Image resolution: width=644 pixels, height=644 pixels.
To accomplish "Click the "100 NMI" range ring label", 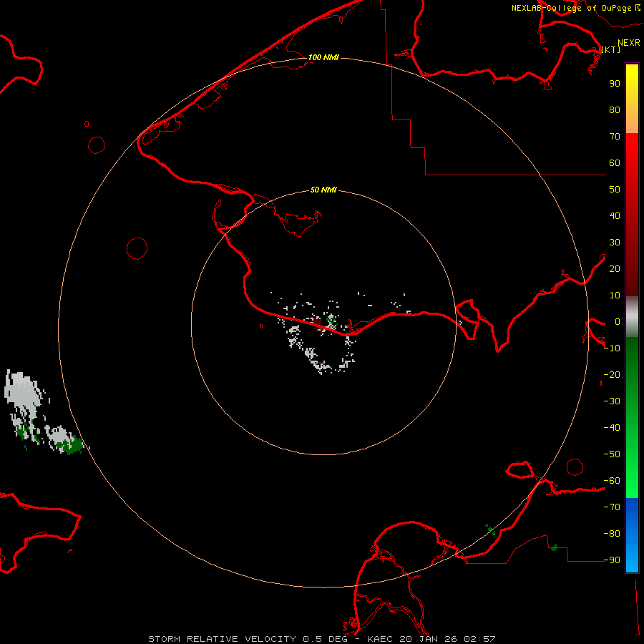I will coord(323,57).
